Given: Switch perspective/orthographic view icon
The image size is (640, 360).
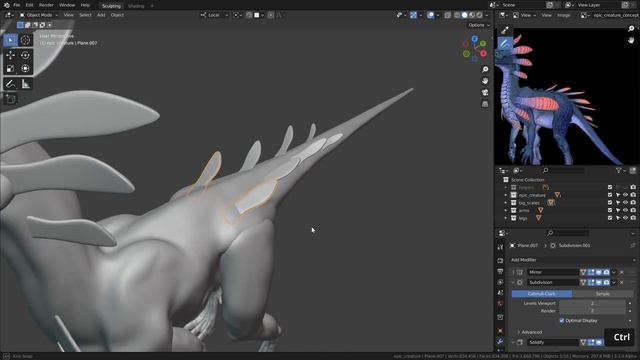Looking at the screenshot, I should coord(485,104).
